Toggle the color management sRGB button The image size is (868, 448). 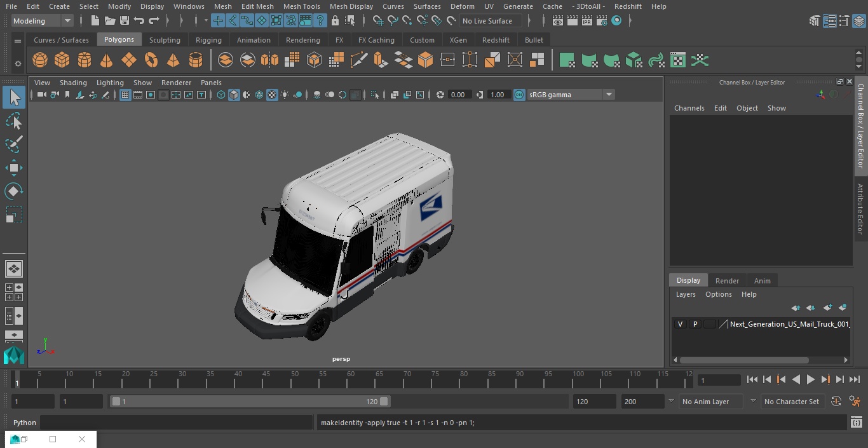click(x=519, y=95)
